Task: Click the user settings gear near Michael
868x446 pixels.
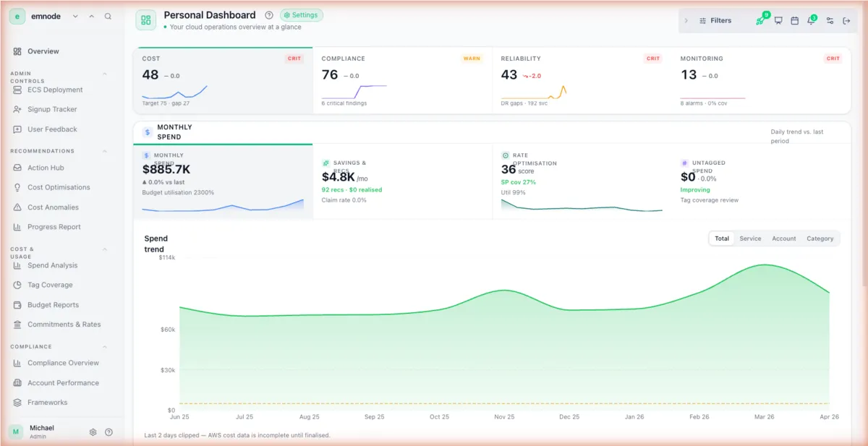Action: 93,432
